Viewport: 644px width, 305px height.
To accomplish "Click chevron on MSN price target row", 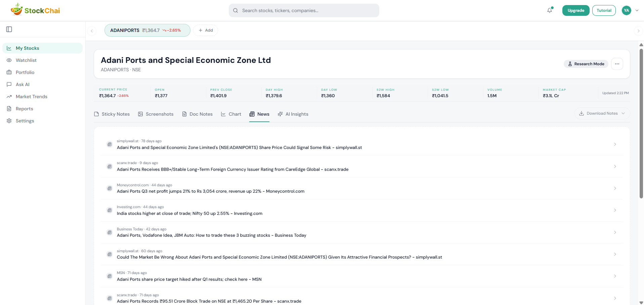I will coord(615,276).
